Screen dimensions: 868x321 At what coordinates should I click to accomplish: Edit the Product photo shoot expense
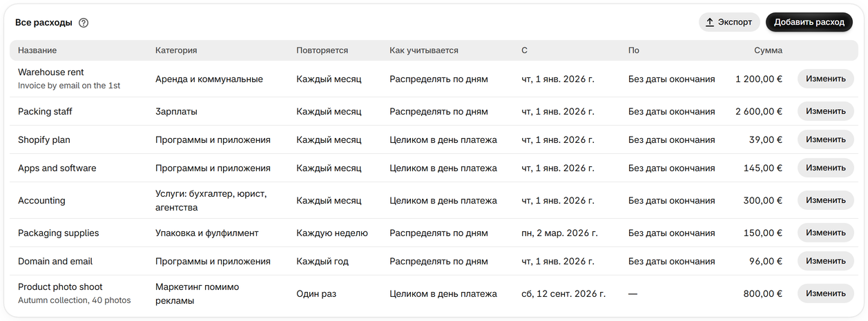pyautogui.click(x=826, y=293)
